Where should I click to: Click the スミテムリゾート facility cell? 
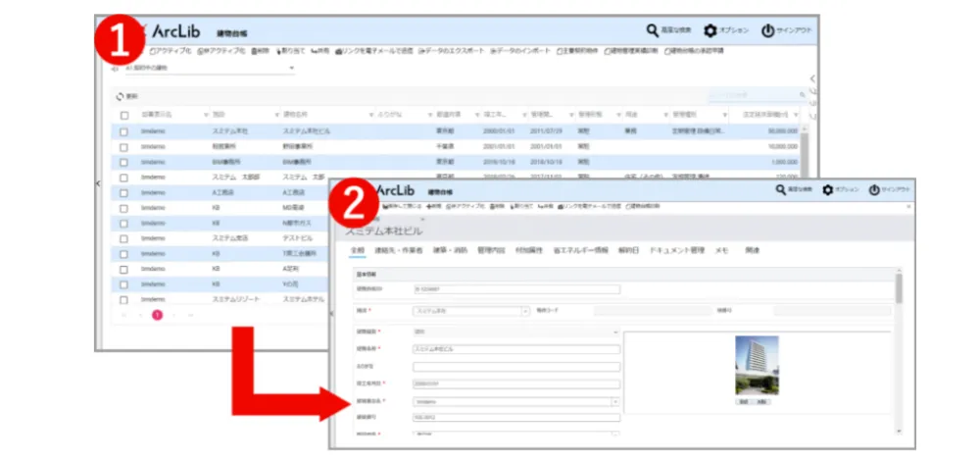[x=235, y=300]
